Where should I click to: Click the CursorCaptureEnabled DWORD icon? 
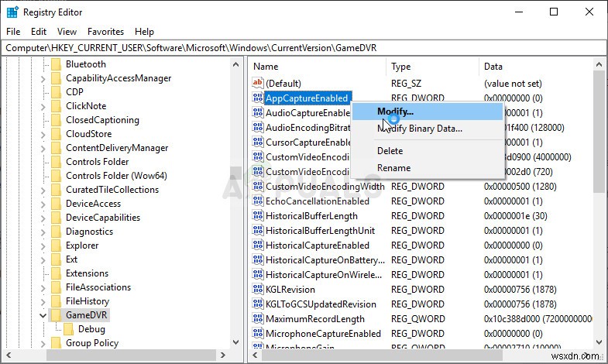pos(257,142)
